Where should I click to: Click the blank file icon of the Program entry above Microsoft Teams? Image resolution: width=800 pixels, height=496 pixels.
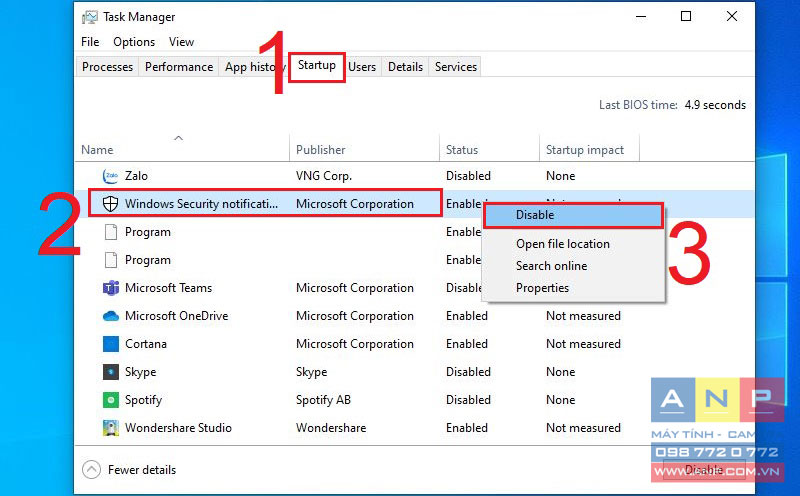pos(111,260)
